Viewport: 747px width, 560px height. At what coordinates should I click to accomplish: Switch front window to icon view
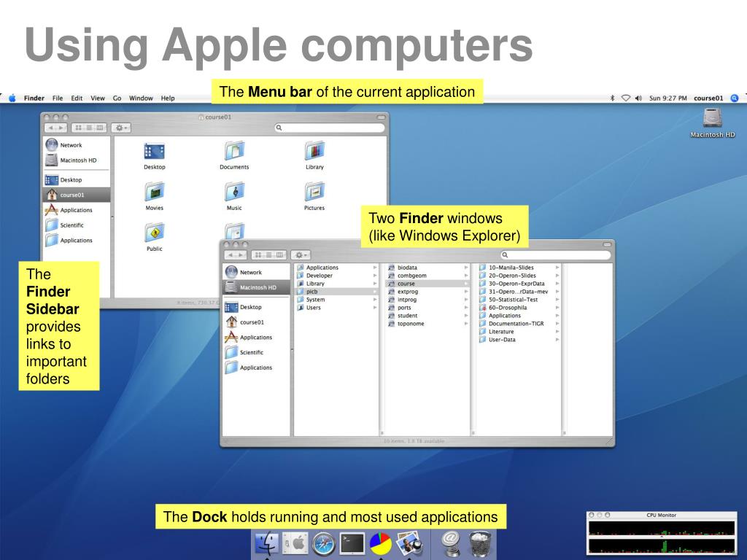[258, 255]
